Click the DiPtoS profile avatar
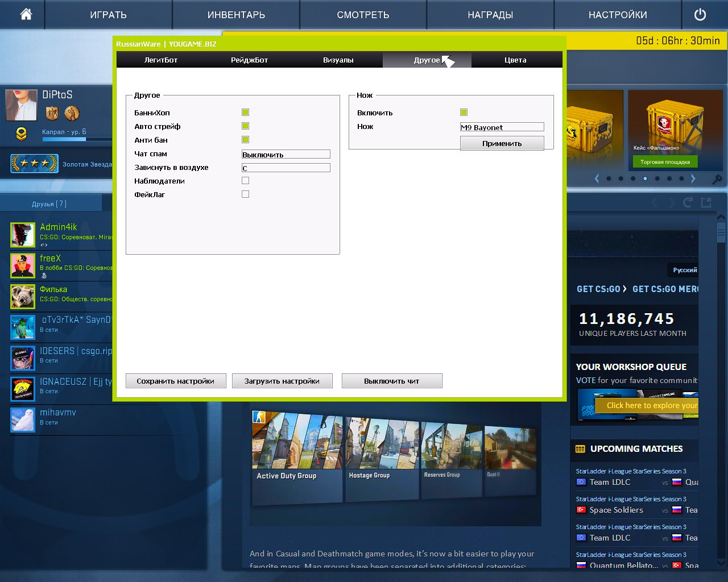 (21, 105)
